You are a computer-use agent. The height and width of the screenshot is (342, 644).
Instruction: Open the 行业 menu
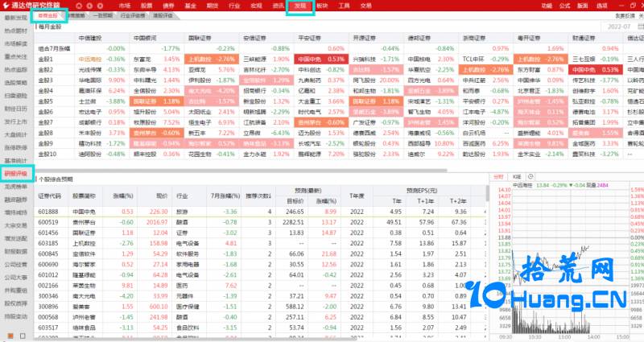pos(234,6)
